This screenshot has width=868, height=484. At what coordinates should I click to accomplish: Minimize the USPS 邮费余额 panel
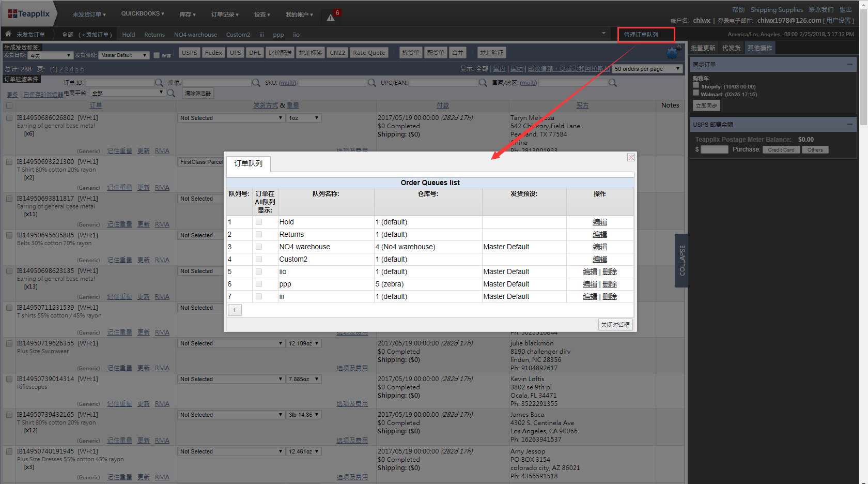coord(849,125)
